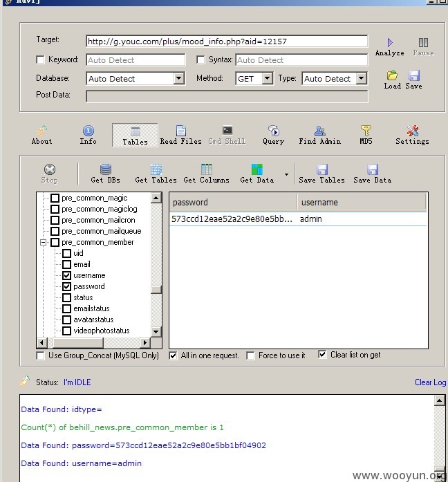
Task: Click the Clear Log link
Action: (431, 382)
